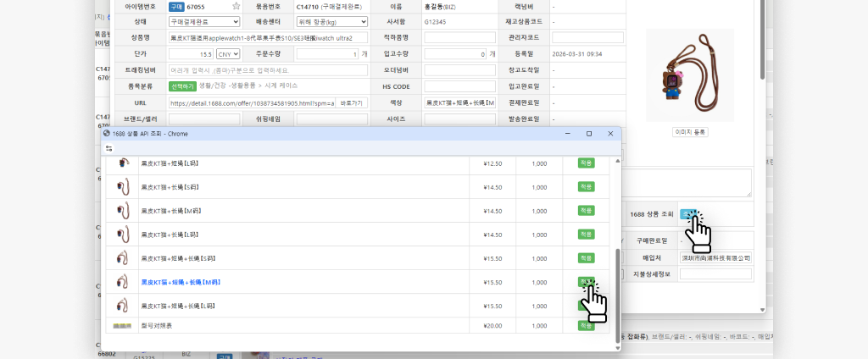
Task: Click the 조회 button for 1688 상품 조회
Action: (688, 214)
